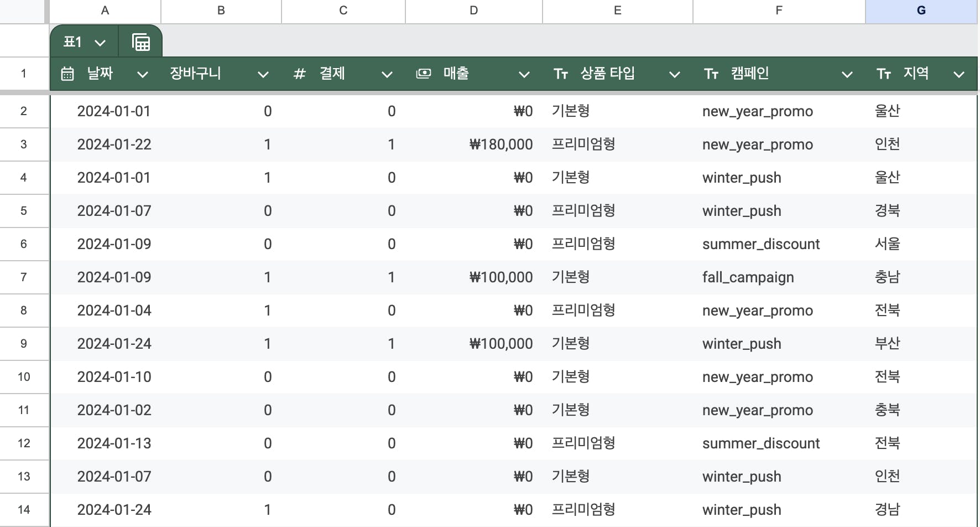The image size is (980, 527).
Task: Open the 지역 column filter dropdown
Action: (959, 74)
